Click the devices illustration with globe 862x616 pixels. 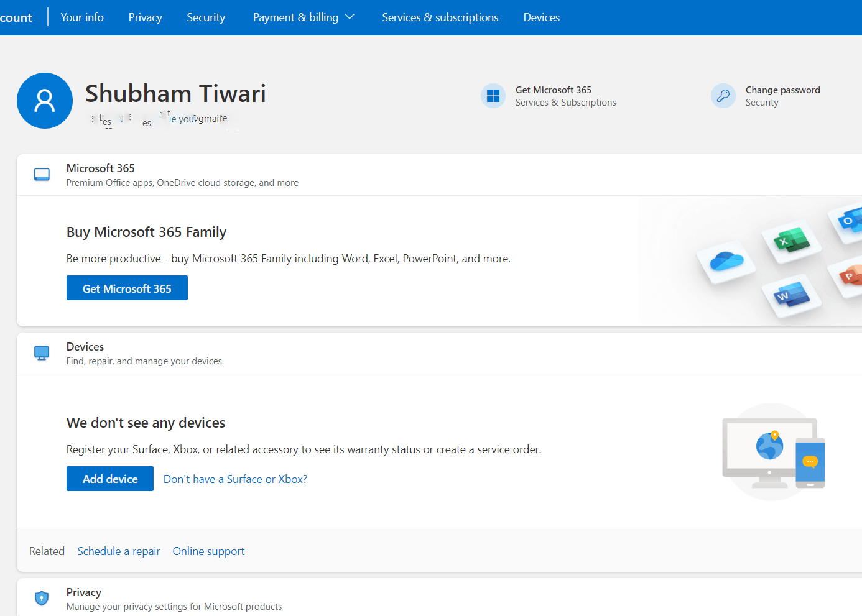point(773,452)
